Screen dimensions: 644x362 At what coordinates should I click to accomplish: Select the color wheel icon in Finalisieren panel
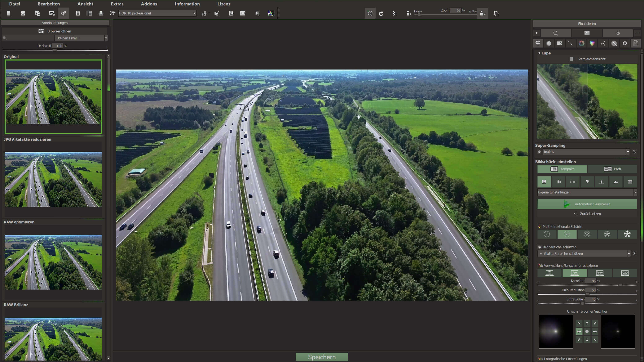pyautogui.click(x=582, y=44)
